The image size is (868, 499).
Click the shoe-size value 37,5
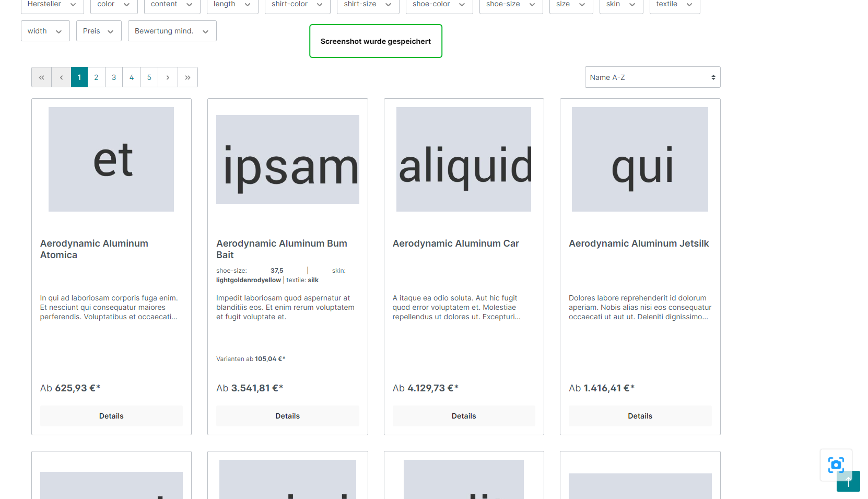[277, 271]
